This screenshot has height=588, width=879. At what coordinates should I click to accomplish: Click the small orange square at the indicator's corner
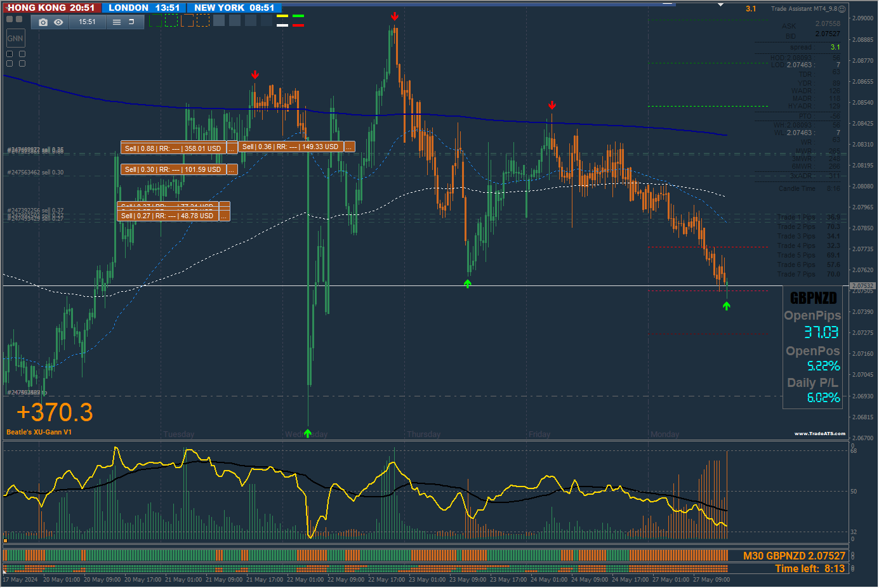click(x=5, y=541)
